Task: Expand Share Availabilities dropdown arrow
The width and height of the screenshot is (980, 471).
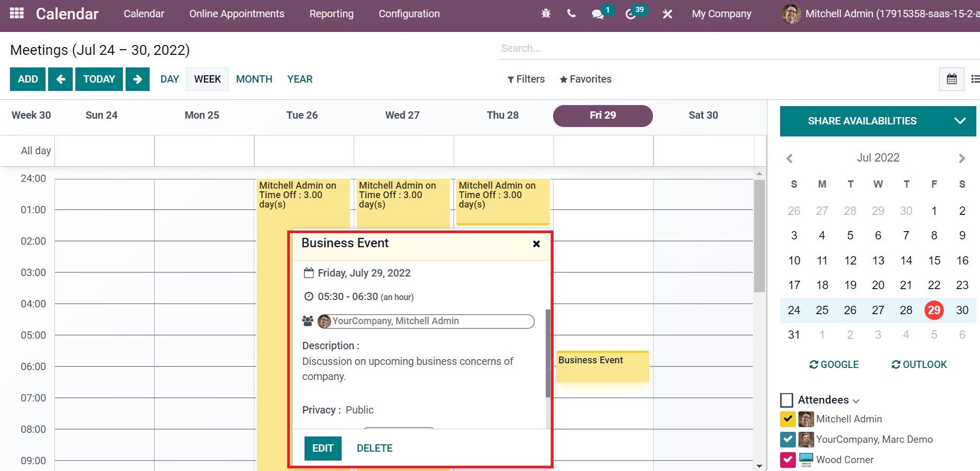Action: [960, 121]
